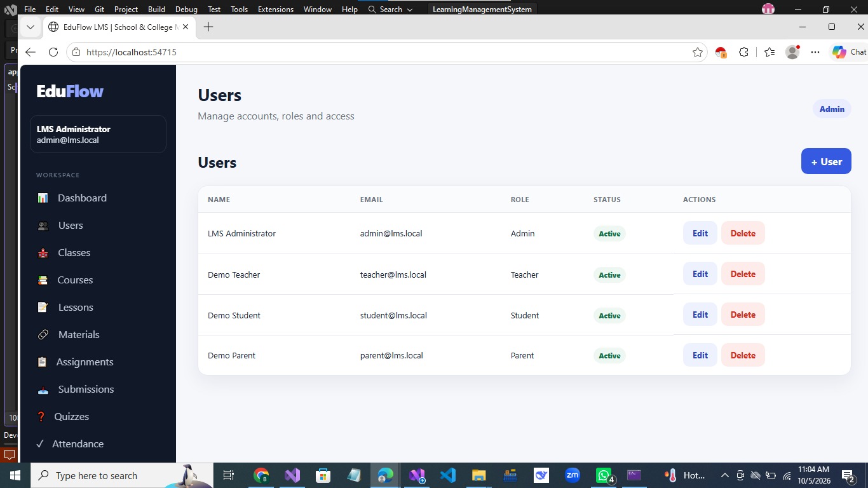This screenshot has width=868, height=488.
Task: Open a new browser tab
Action: point(208,27)
